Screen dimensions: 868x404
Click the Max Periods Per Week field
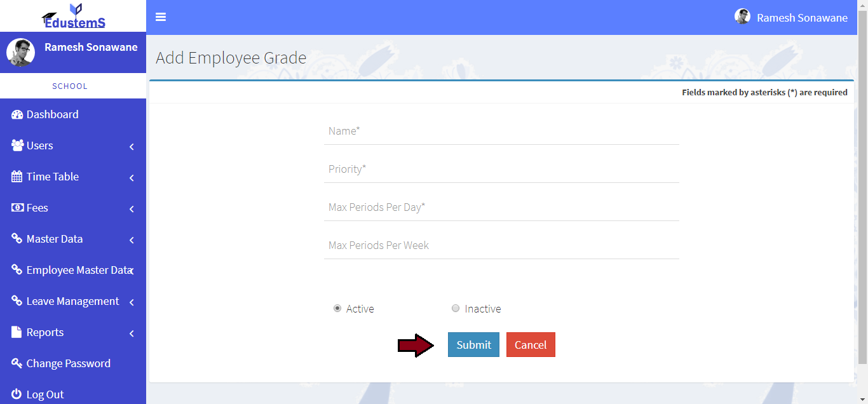click(501, 246)
